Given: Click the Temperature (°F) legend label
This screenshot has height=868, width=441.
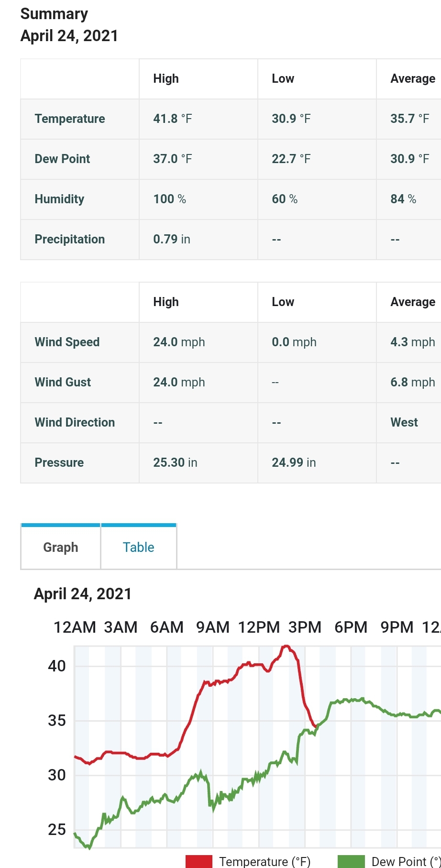Looking at the screenshot, I should click(x=265, y=861).
